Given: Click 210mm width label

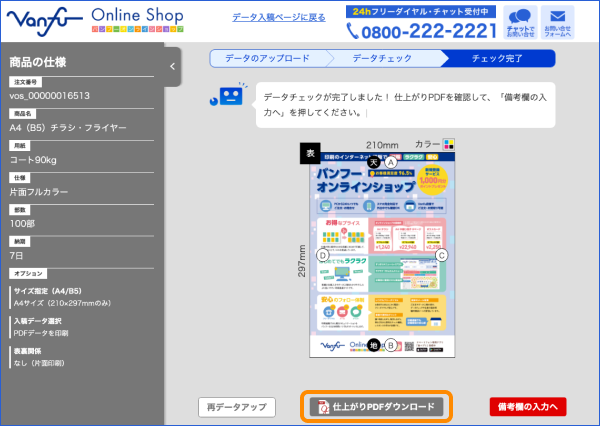Looking at the screenshot, I should [382, 145].
